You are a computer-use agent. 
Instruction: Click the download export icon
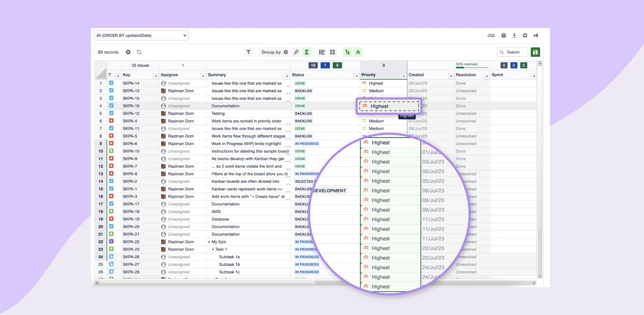tap(514, 35)
